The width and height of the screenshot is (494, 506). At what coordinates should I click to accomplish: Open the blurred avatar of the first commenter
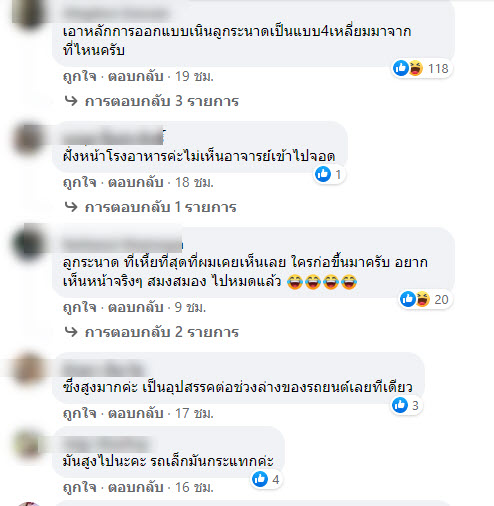pos(28,14)
